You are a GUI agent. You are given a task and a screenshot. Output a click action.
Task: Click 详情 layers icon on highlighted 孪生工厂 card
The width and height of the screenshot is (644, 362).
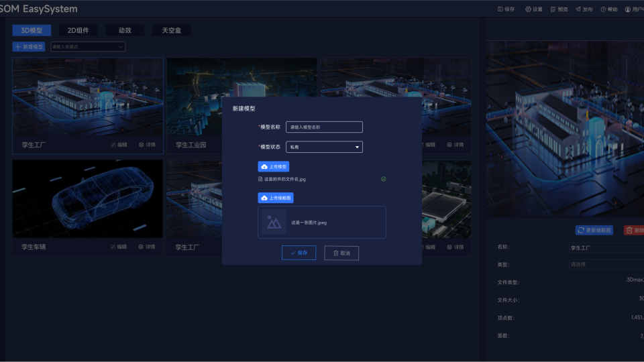(x=142, y=145)
